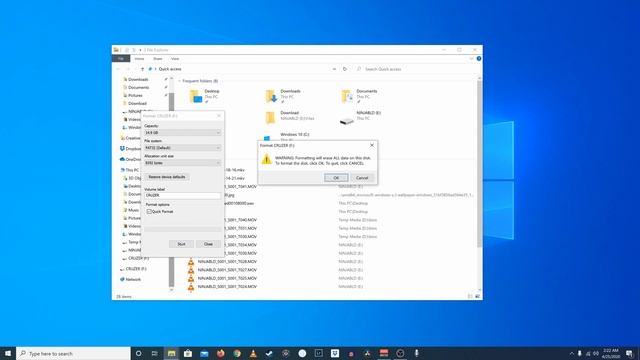Open the View ribbon tab
Screen dimensions: 640x360
pos(175,59)
